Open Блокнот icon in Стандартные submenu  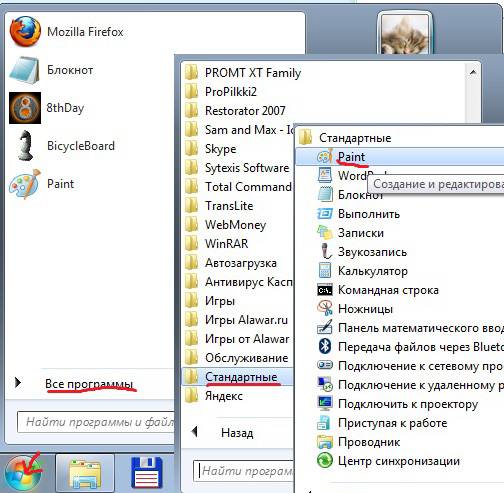pos(325,194)
